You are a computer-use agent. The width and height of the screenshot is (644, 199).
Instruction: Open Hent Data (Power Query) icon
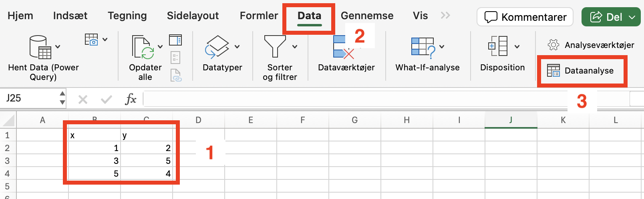[40, 47]
